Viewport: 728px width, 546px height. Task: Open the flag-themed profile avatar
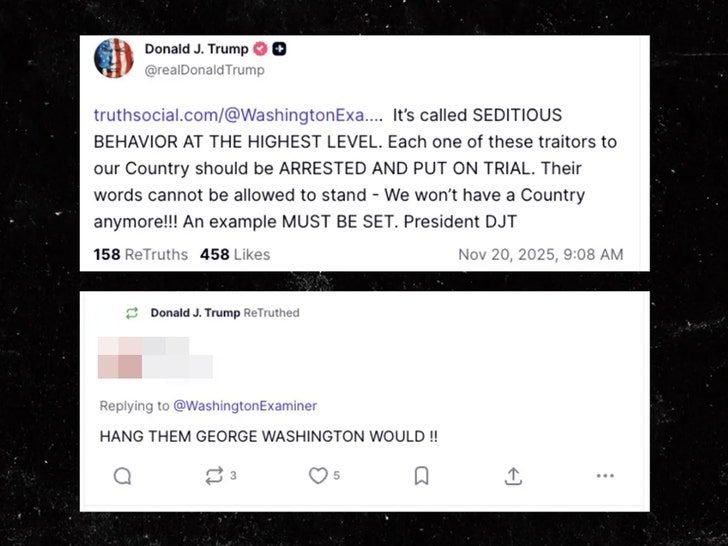[113, 58]
